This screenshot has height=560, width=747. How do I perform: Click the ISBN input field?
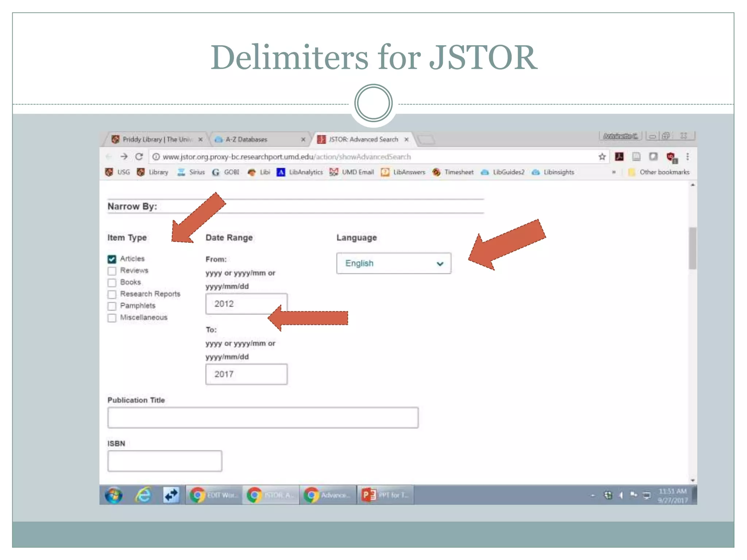(x=165, y=461)
